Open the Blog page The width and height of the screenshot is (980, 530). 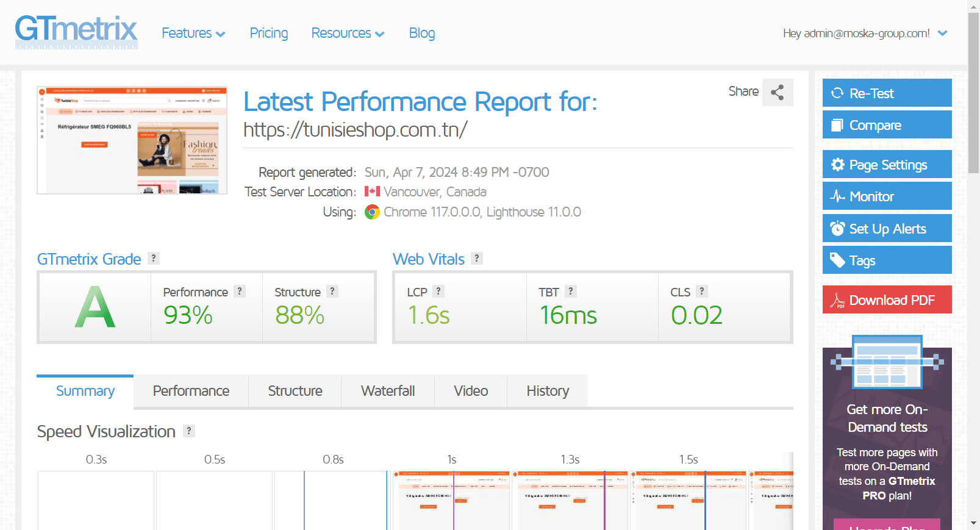(x=422, y=33)
